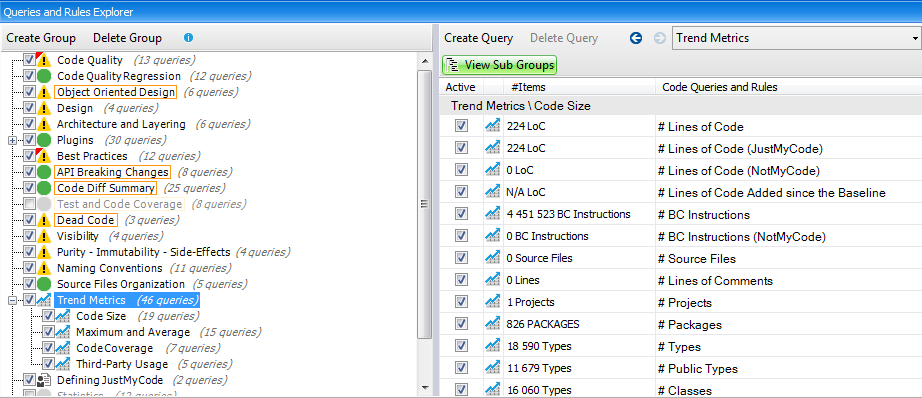
Task: Click the forward navigation arrow icon
Action: [x=660, y=38]
